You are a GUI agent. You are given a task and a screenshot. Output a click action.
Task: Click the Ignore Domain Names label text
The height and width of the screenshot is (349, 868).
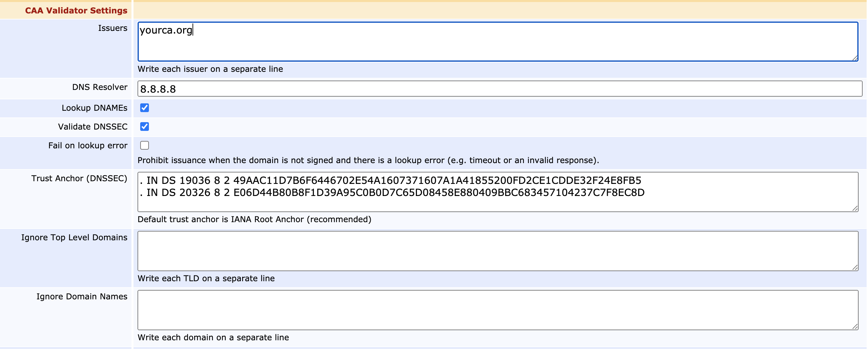tap(82, 297)
